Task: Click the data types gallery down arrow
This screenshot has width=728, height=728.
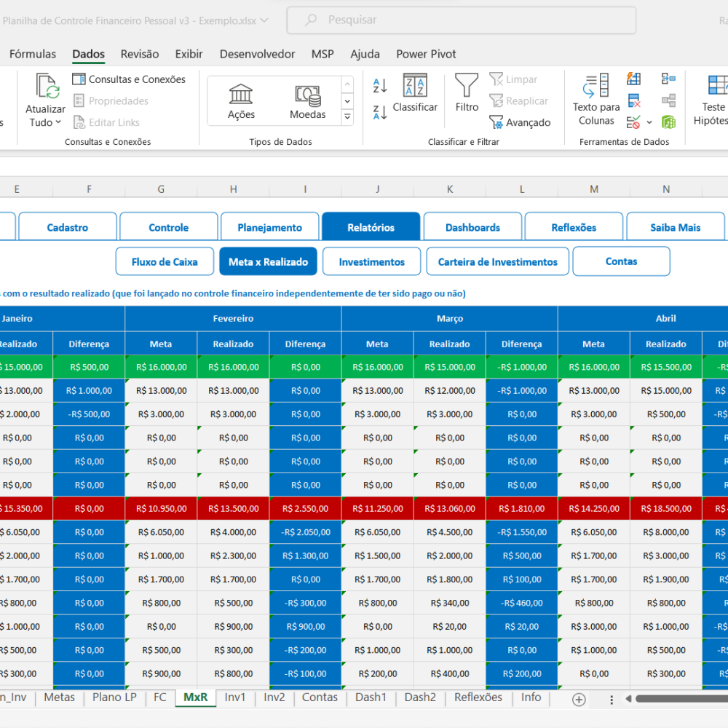Action: (x=347, y=100)
